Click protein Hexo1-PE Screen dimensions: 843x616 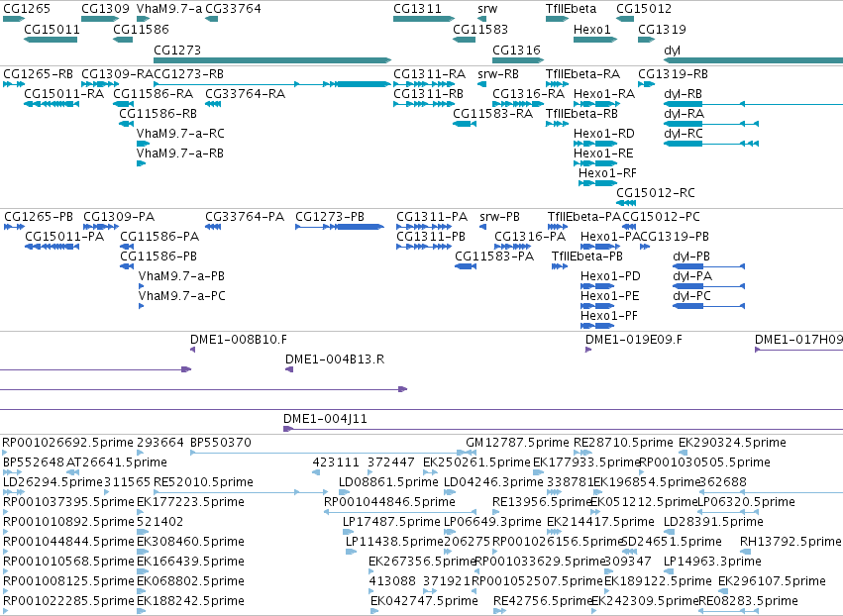(610, 296)
